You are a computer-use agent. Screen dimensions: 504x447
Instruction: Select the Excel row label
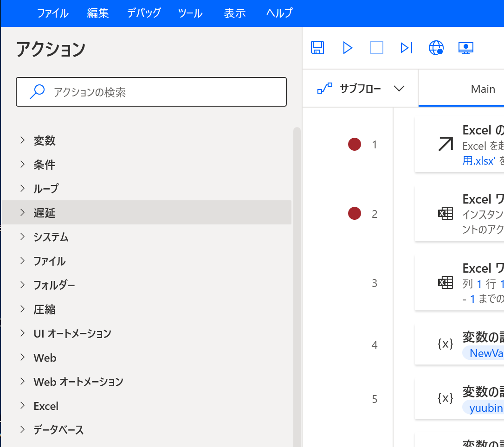[x=46, y=406]
